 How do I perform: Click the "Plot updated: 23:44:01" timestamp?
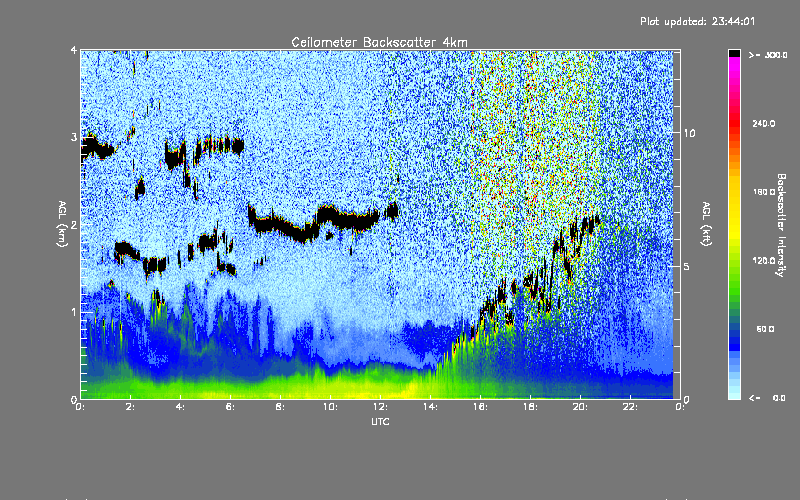[697, 21]
